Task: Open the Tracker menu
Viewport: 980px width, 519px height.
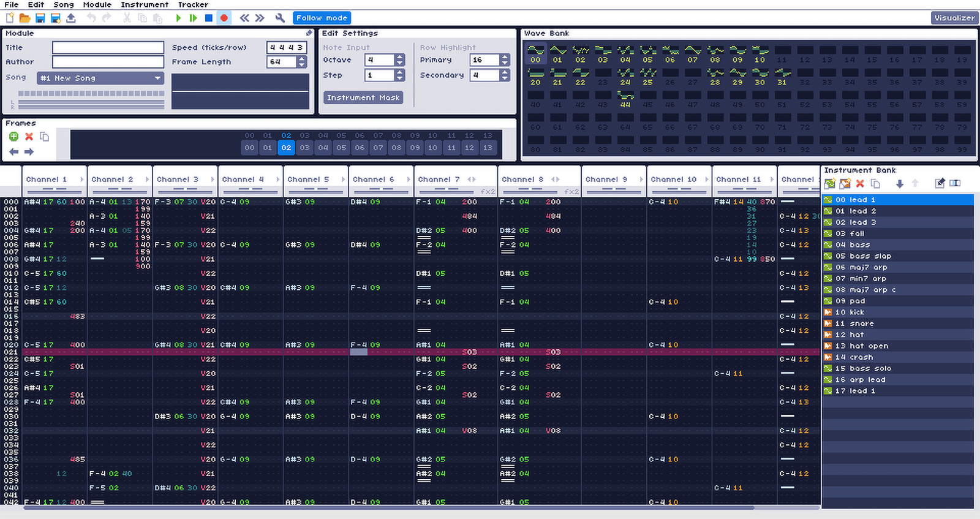Action: click(193, 4)
